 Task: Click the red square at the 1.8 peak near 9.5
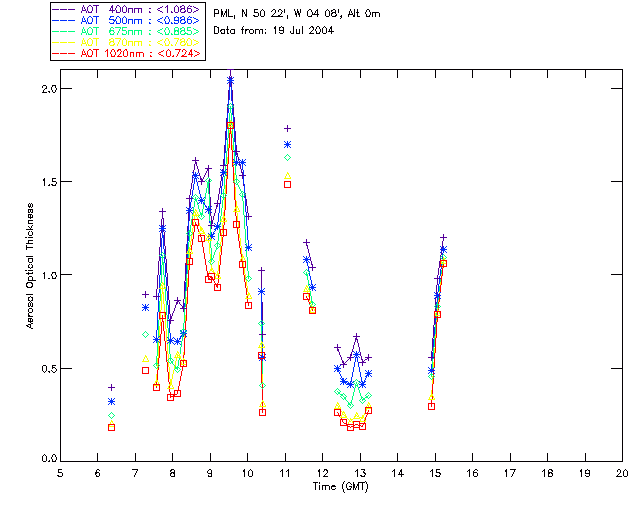click(230, 126)
